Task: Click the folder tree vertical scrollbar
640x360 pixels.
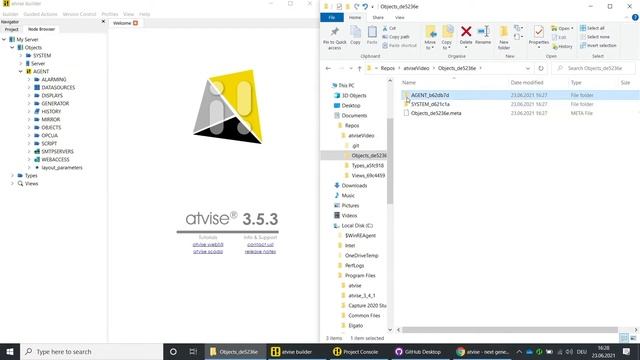Action: (390, 160)
